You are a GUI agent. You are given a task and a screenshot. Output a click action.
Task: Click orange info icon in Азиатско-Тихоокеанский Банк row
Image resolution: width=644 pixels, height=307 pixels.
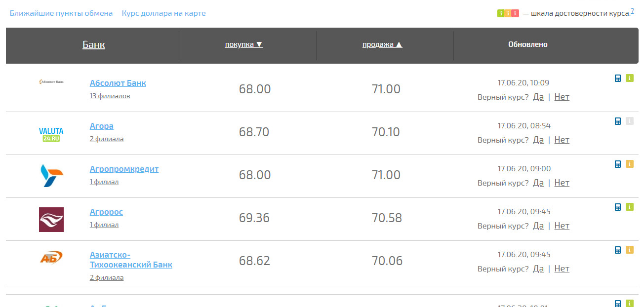[x=629, y=250]
